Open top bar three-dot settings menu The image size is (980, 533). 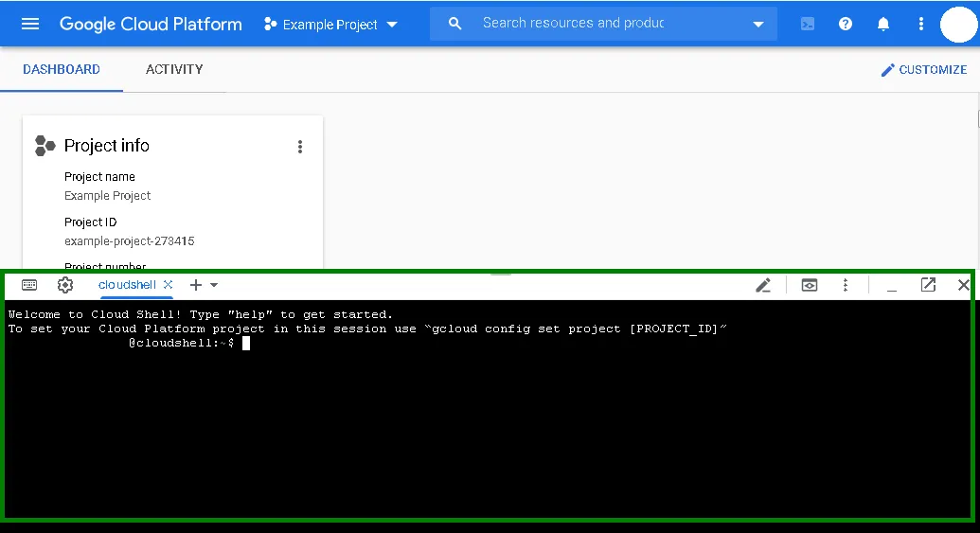(920, 24)
